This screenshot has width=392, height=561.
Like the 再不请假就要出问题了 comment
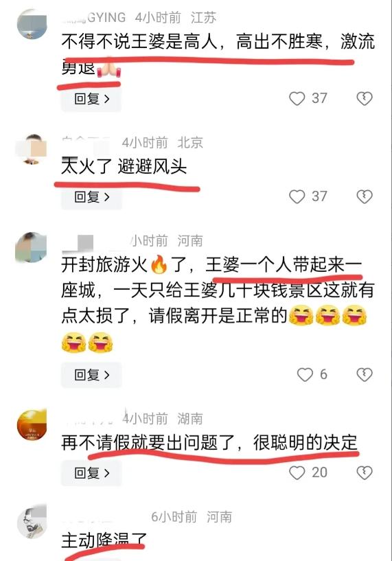tap(297, 472)
